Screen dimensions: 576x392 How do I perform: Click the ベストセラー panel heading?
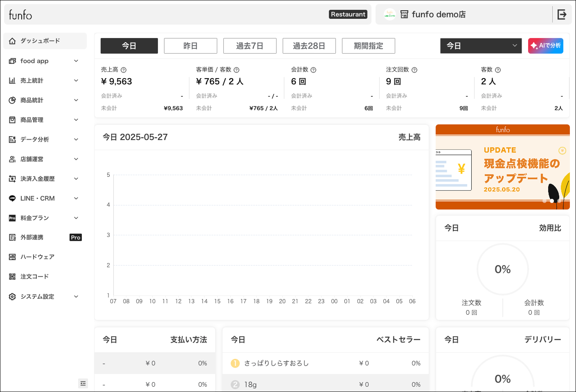(398, 340)
